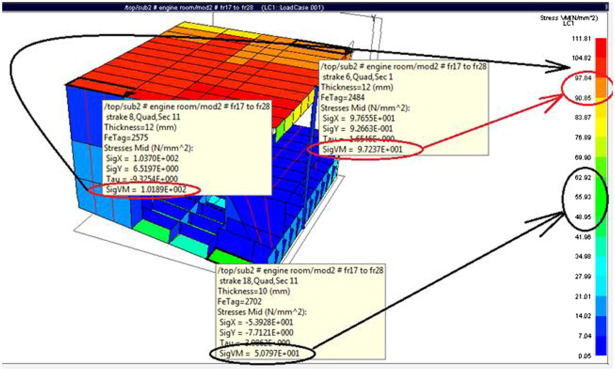
Task: Click the 14.02 legend value
Action: (x=583, y=316)
